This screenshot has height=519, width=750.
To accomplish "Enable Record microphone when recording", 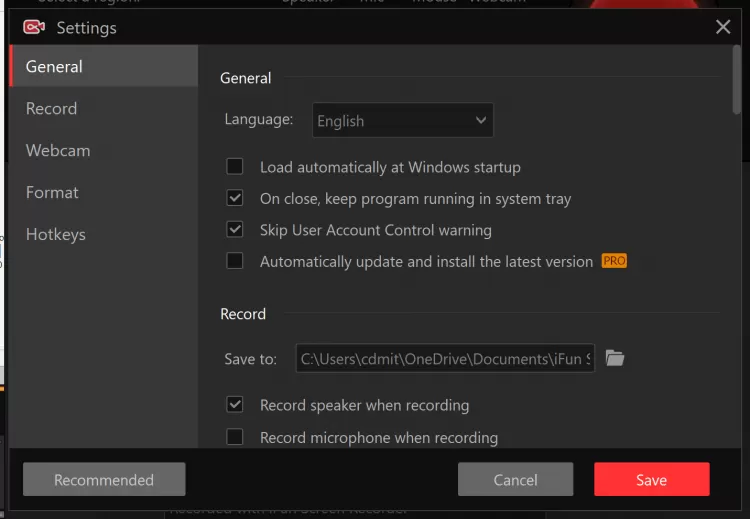I will 235,437.
